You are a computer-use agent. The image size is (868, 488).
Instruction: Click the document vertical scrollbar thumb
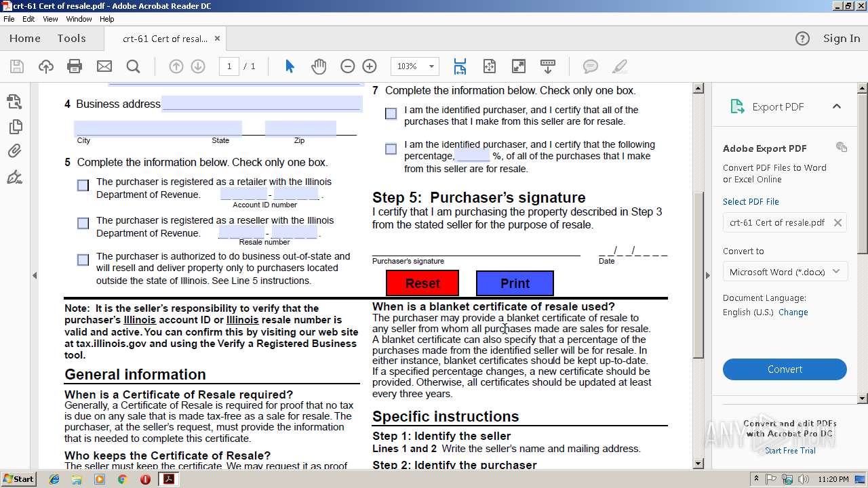click(698, 274)
